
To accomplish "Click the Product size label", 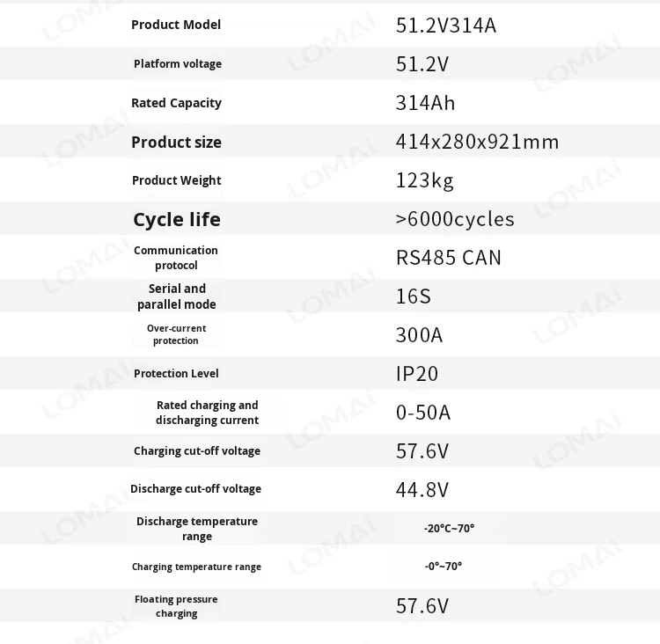I will pyautogui.click(x=176, y=142).
